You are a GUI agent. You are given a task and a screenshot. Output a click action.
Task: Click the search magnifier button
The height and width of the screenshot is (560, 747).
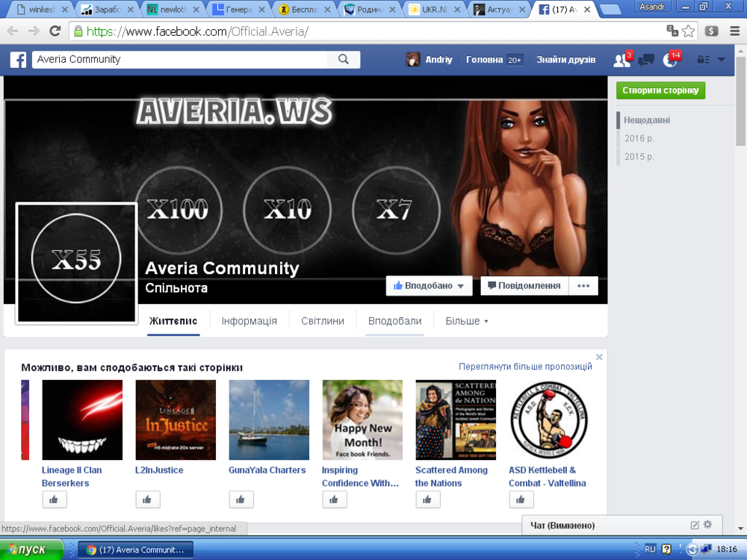click(x=344, y=60)
